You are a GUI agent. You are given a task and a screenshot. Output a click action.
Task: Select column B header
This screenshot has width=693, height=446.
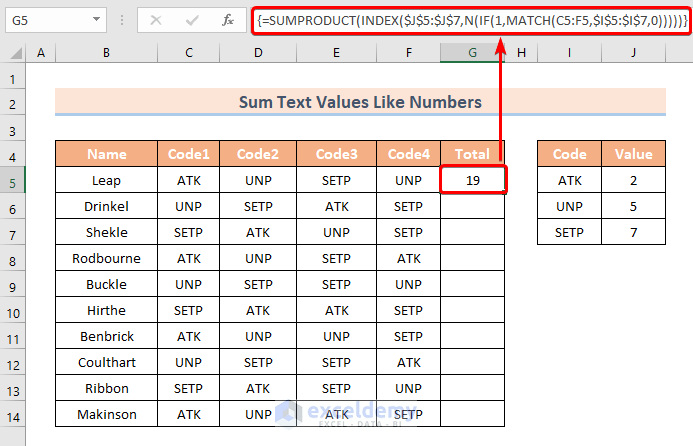(107, 54)
